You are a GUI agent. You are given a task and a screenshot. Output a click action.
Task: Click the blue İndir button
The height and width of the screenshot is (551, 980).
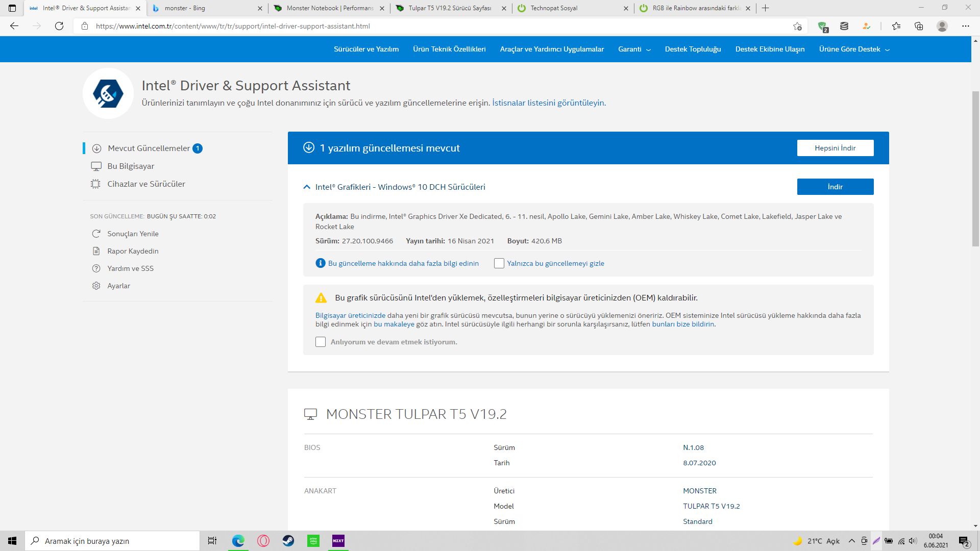(x=835, y=187)
